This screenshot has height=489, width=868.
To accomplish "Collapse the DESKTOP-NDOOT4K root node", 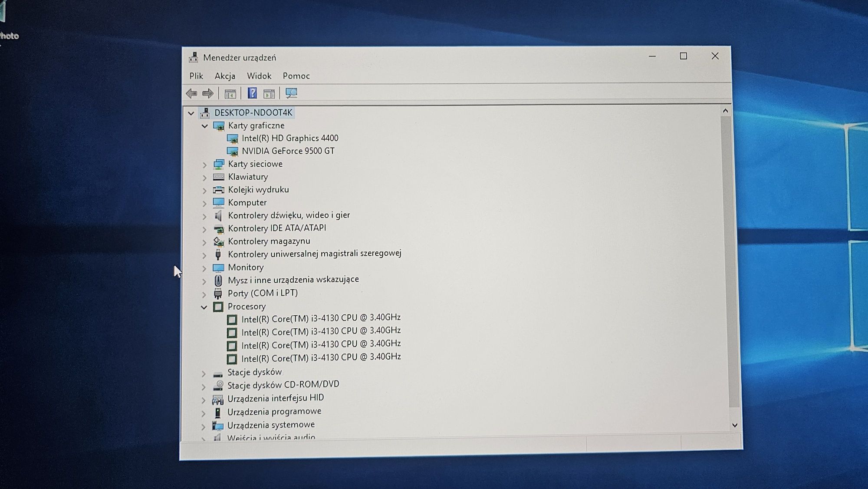I will pyautogui.click(x=191, y=113).
